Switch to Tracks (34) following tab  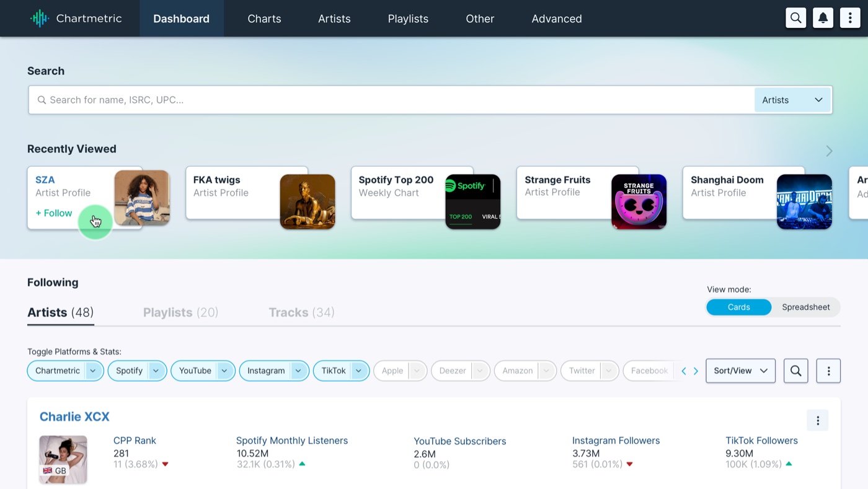301,312
